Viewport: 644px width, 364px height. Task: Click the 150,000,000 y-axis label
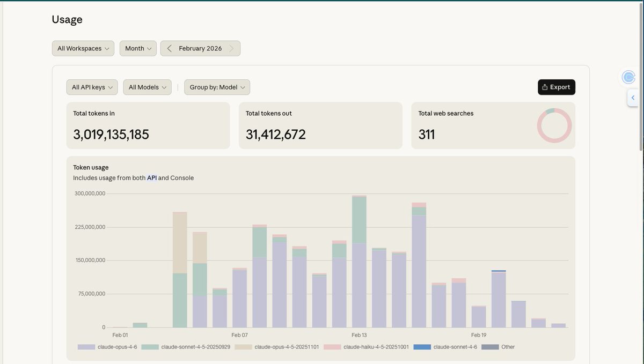coord(90,261)
